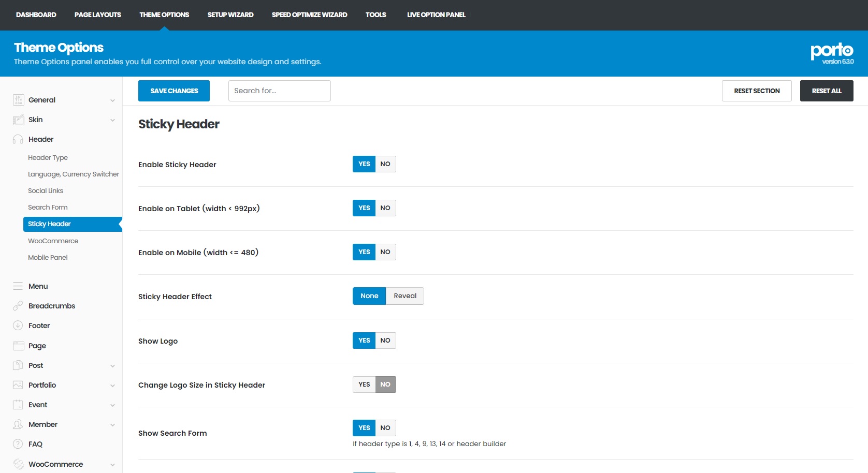Image resolution: width=868 pixels, height=473 pixels.
Task: Click RESET ALL button
Action: [x=827, y=91]
